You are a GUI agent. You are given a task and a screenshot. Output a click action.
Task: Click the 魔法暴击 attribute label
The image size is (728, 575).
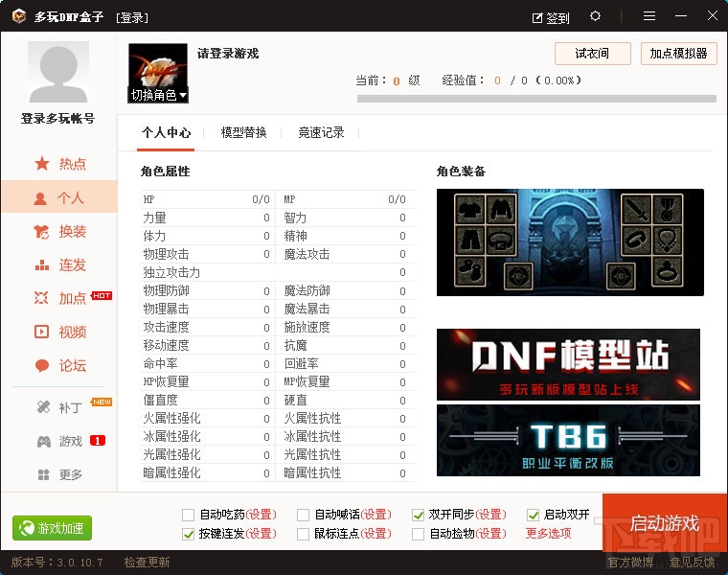(x=307, y=309)
